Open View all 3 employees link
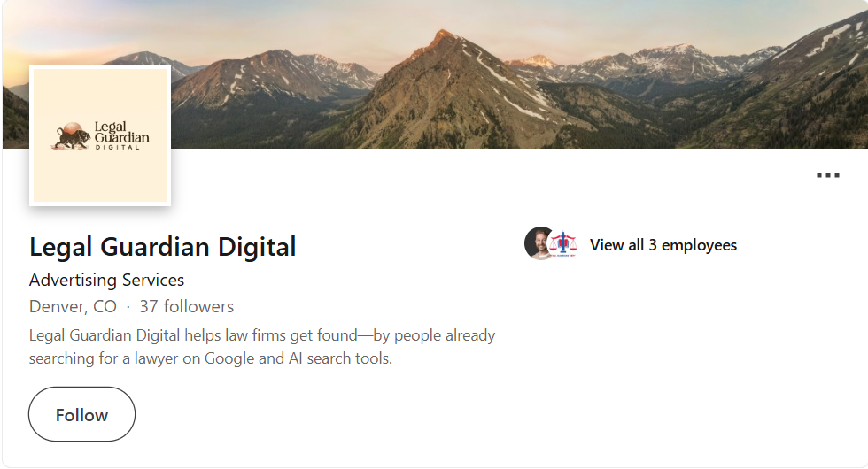868x469 pixels. 663,245
